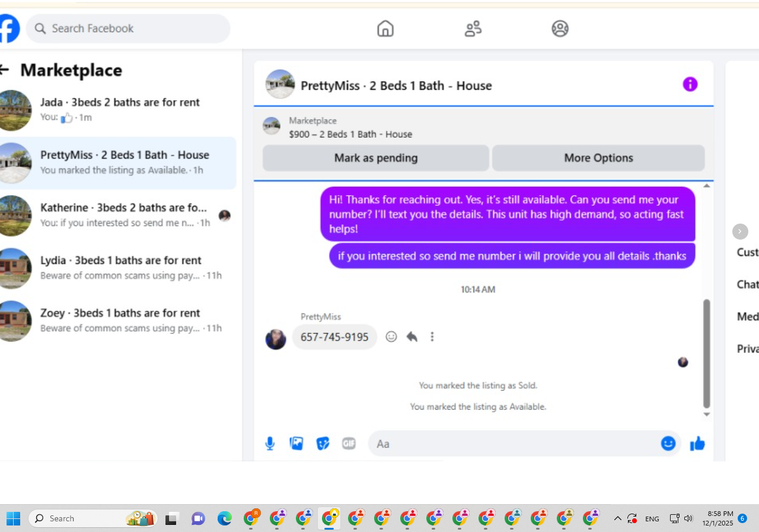This screenshot has width=759, height=532.
Task: Click the listing photo in chat header
Action: pos(280,84)
